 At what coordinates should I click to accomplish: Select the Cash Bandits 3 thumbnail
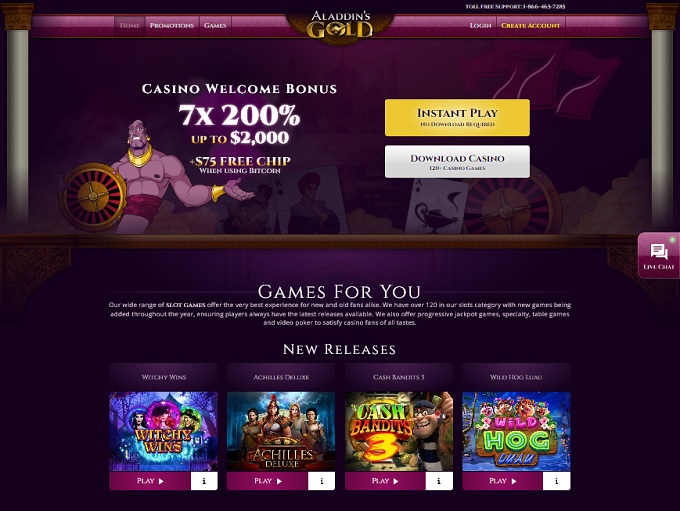[399, 432]
